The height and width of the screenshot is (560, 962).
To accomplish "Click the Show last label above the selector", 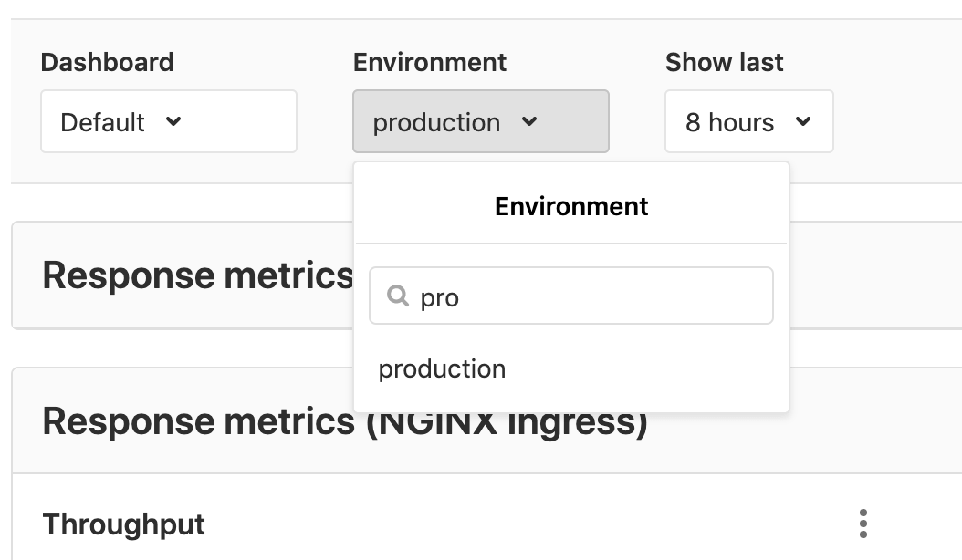I will point(724,62).
